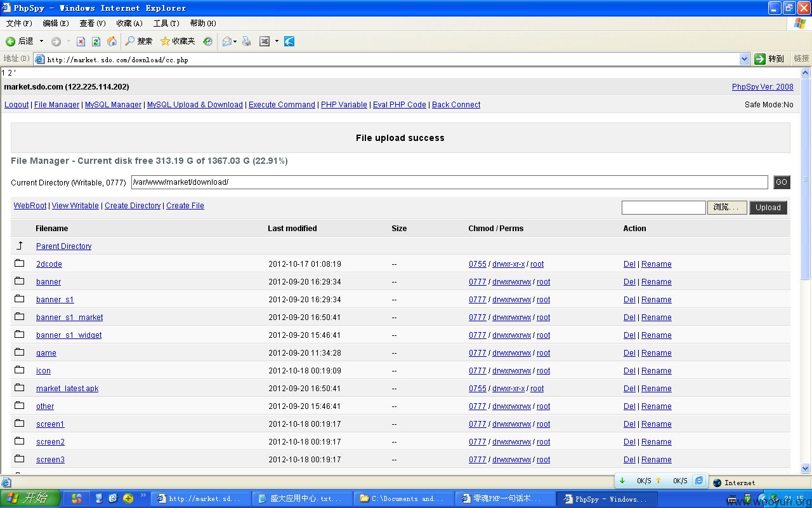Expand the address bar URL dropdown
Screen dimensions: 812x508
pyautogui.click(x=745, y=59)
